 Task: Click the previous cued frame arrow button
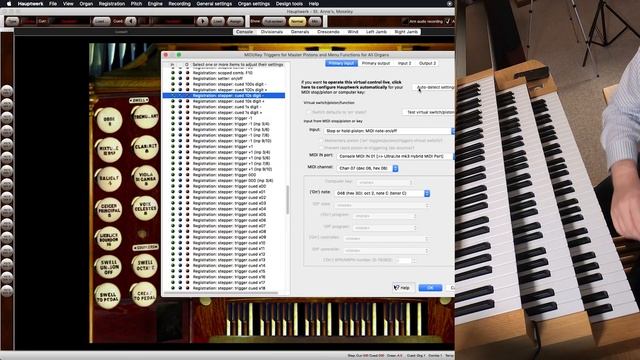(x=130, y=21)
